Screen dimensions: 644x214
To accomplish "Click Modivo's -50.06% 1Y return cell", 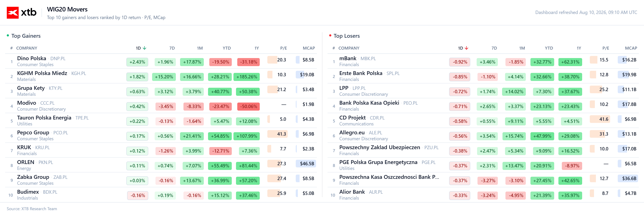I will click(x=248, y=107).
